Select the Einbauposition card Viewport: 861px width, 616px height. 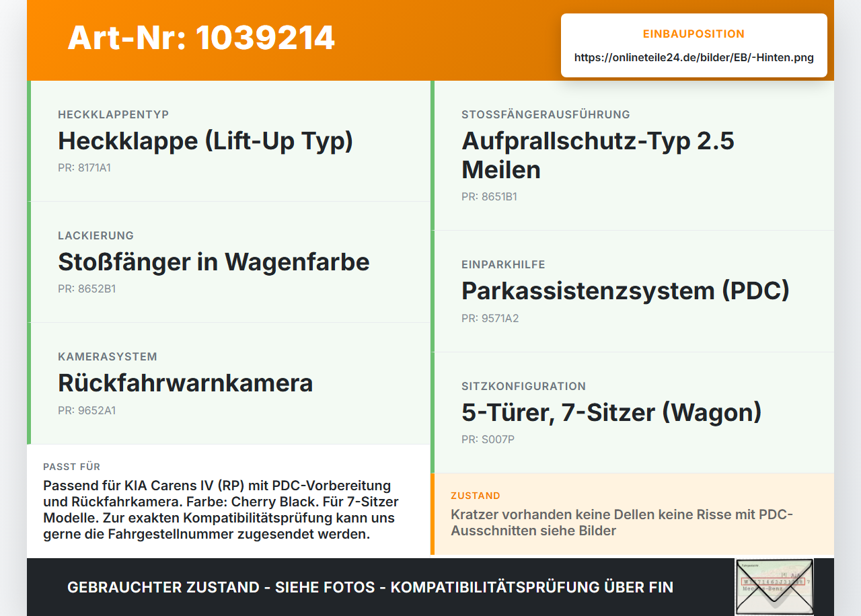tap(694, 45)
